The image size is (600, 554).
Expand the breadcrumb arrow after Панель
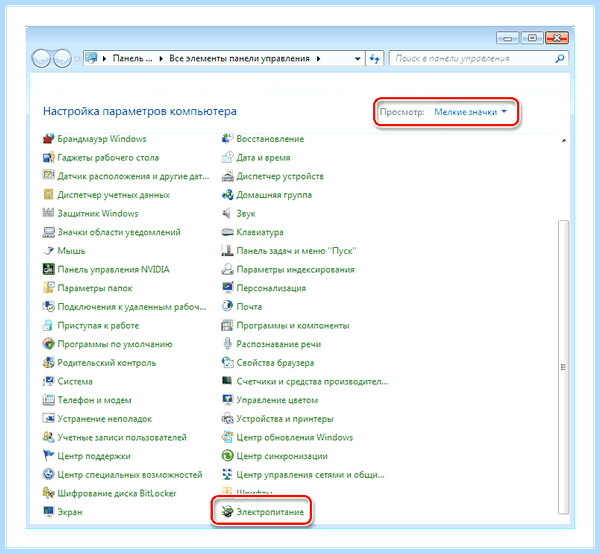[161, 59]
